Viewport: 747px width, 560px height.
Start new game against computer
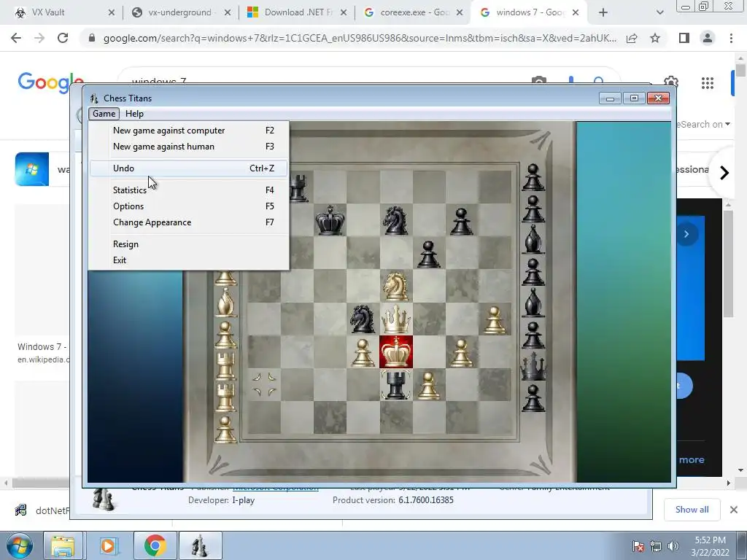[189, 131]
